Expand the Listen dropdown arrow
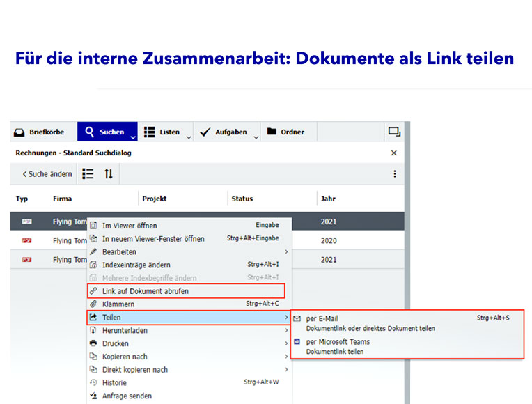Screen dimensions: 532x404 click(x=189, y=137)
